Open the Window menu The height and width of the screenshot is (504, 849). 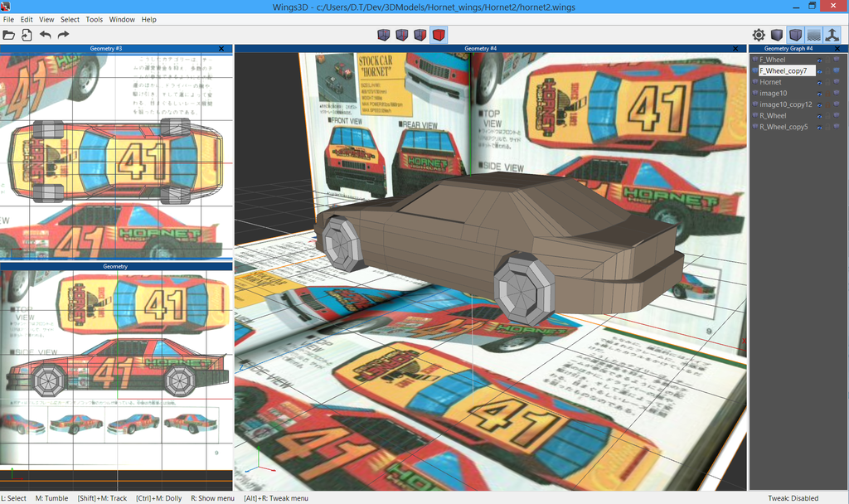coord(122,19)
